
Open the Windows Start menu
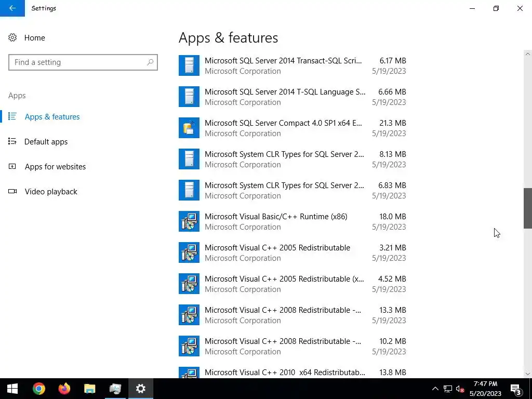pos(12,389)
